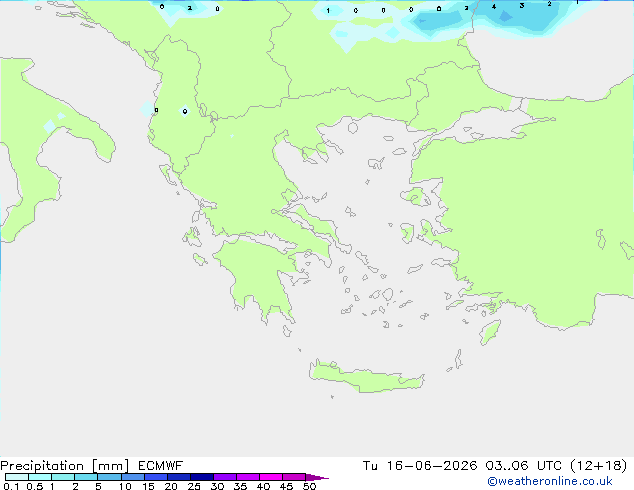Screen dimensions: 634x490
Task: Click the 'ECMWF' model label
Action: coord(161,466)
